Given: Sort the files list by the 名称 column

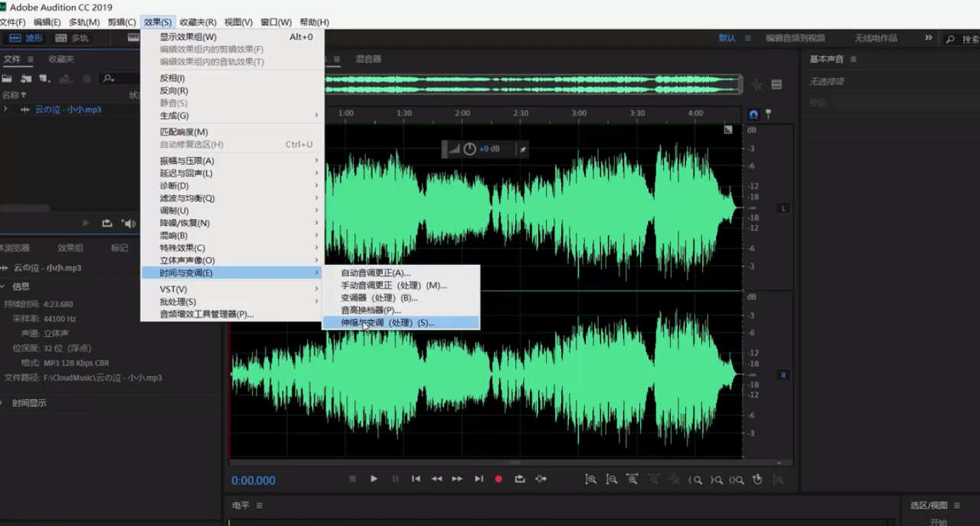Looking at the screenshot, I should (14, 95).
